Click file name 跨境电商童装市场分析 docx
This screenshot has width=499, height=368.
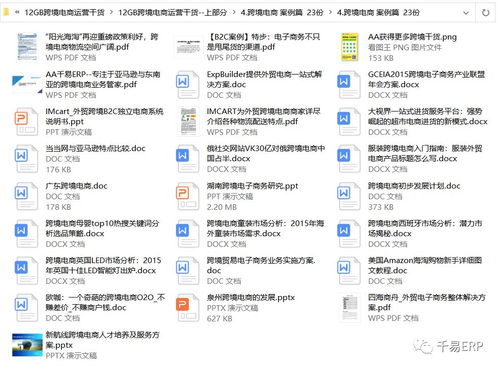[x=265, y=228]
